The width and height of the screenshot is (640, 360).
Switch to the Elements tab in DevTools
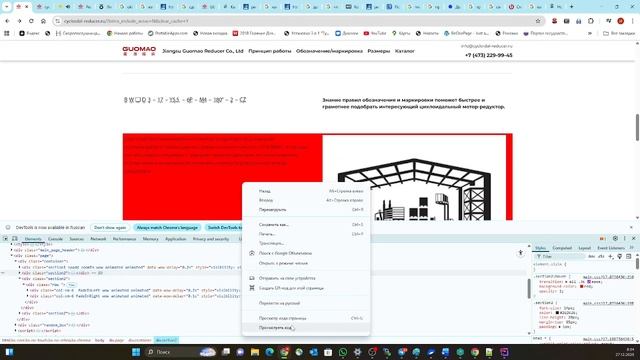coord(33,239)
